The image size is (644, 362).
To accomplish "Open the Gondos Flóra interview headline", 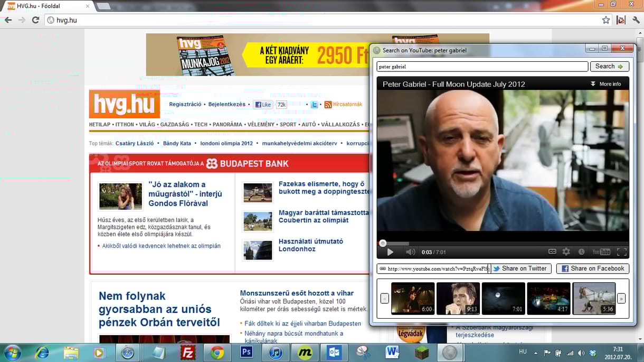I will point(185,194).
